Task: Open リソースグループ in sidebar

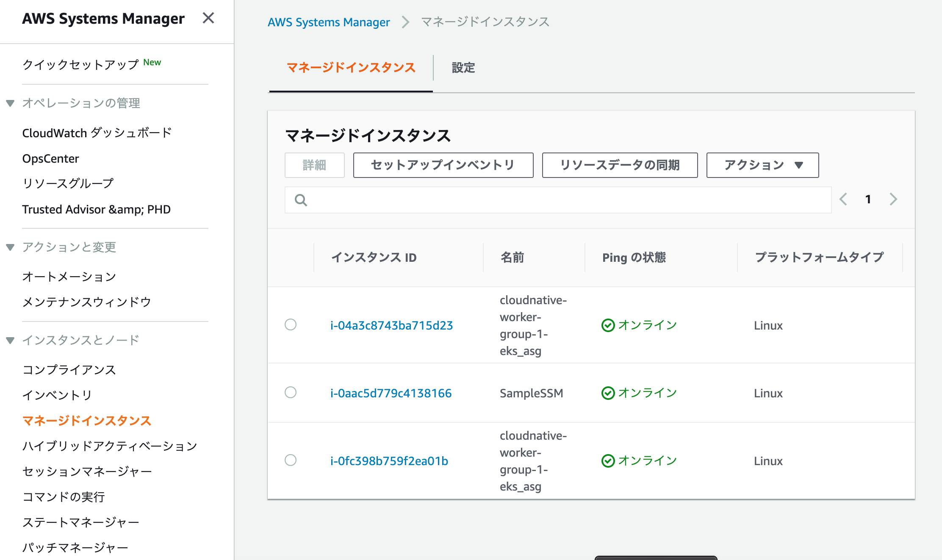Action: [x=68, y=183]
